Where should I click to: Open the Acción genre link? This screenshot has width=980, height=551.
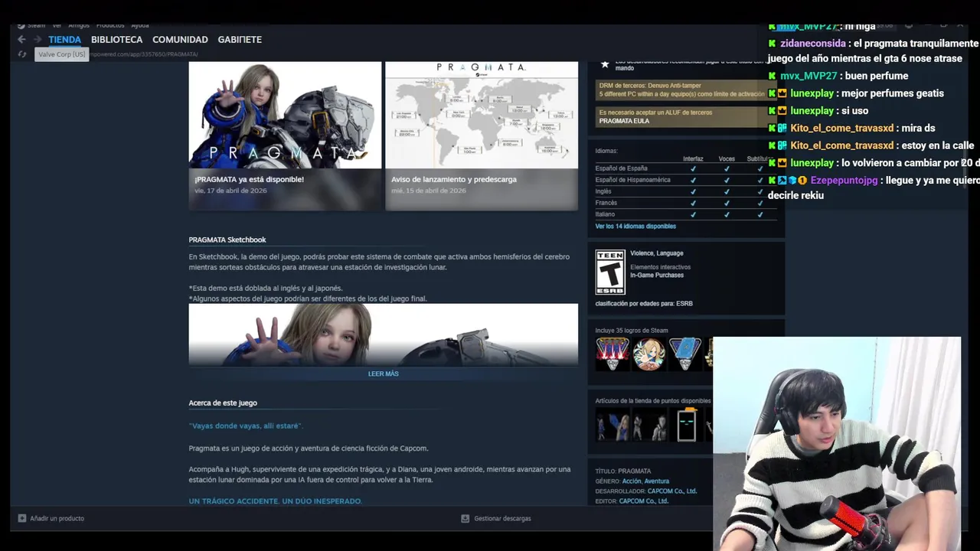click(632, 481)
